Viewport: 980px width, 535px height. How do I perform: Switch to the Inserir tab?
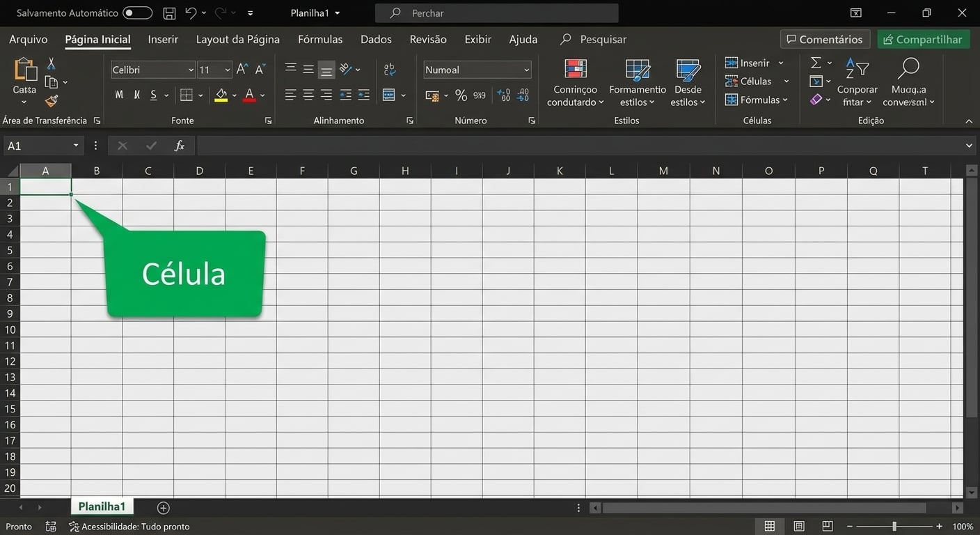point(163,40)
